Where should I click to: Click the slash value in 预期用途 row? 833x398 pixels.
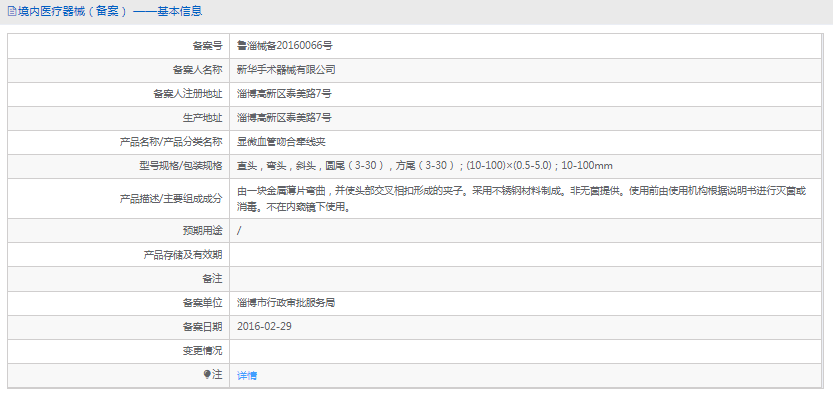click(x=239, y=231)
